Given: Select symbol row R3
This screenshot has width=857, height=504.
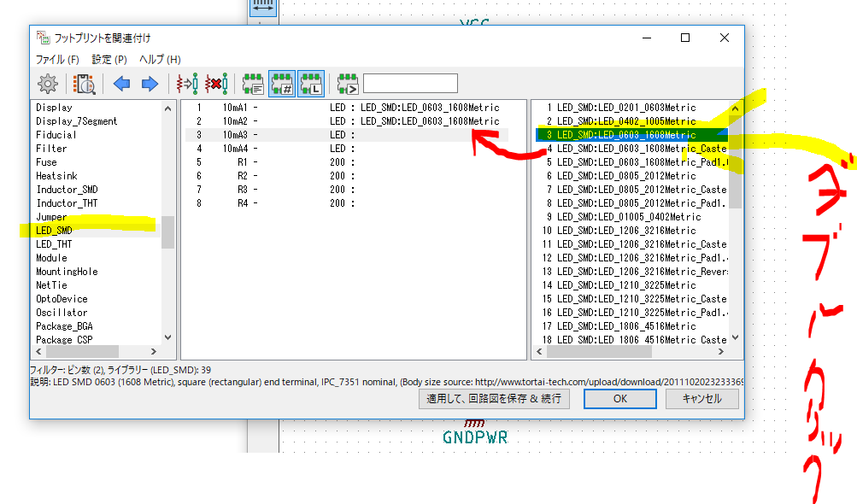Looking at the screenshot, I should tap(347, 189).
